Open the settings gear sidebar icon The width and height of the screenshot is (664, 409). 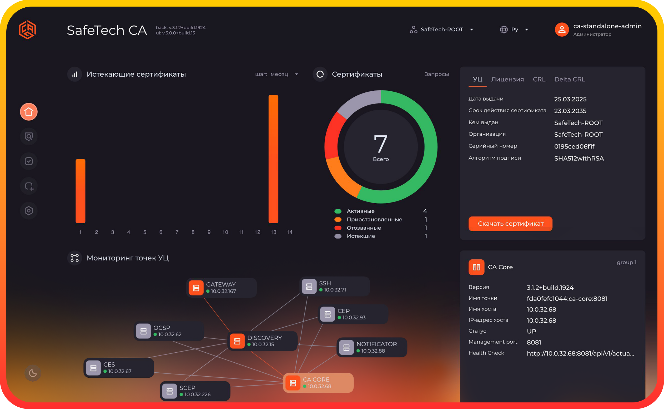[x=29, y=210]
